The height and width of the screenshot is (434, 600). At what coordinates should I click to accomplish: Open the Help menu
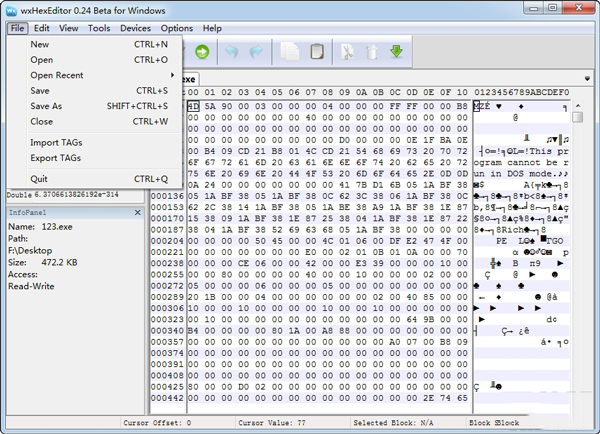[212, 28]
